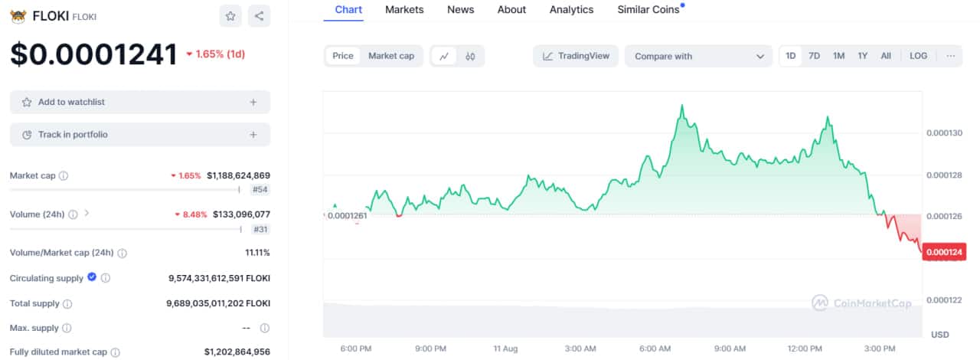
Task: Click the red 0.000124 current price tag
Action: point(944,252)
